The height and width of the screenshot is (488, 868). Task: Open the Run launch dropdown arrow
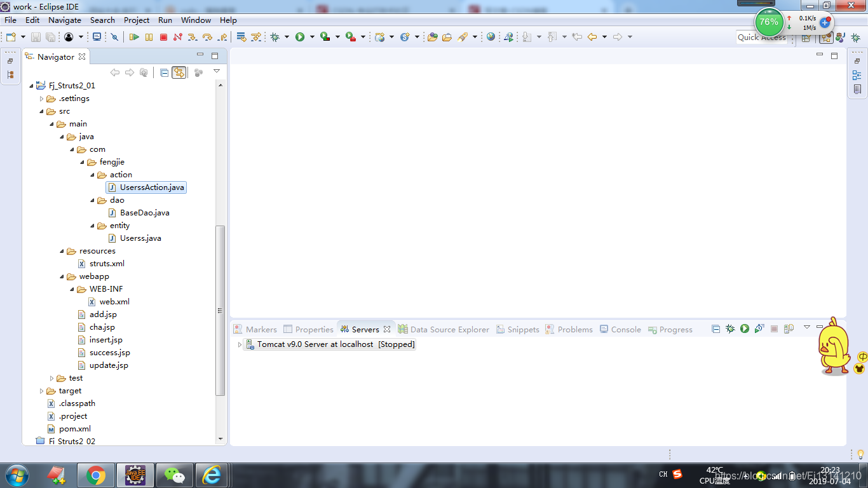point(312,37)
